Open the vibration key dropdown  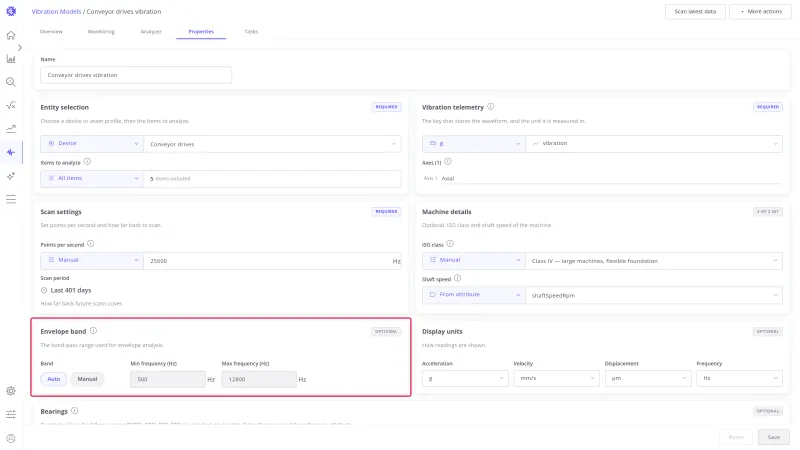(x=654, y=143)
